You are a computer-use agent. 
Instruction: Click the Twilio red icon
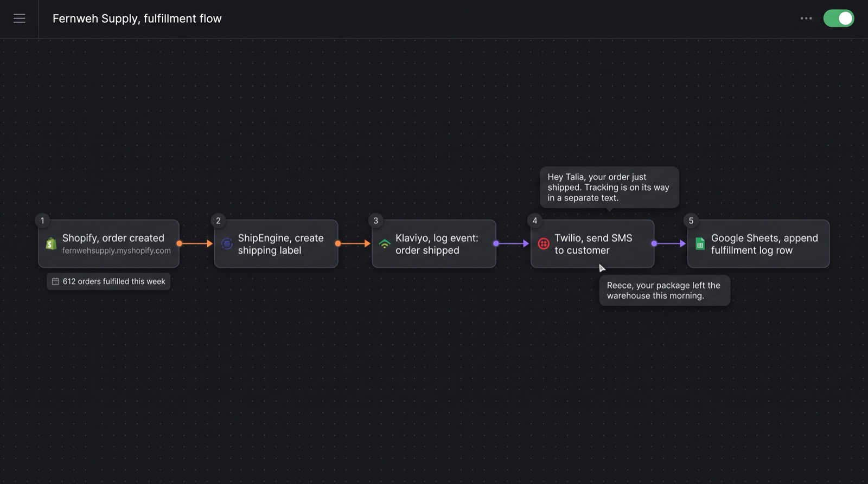coord(544,244)
